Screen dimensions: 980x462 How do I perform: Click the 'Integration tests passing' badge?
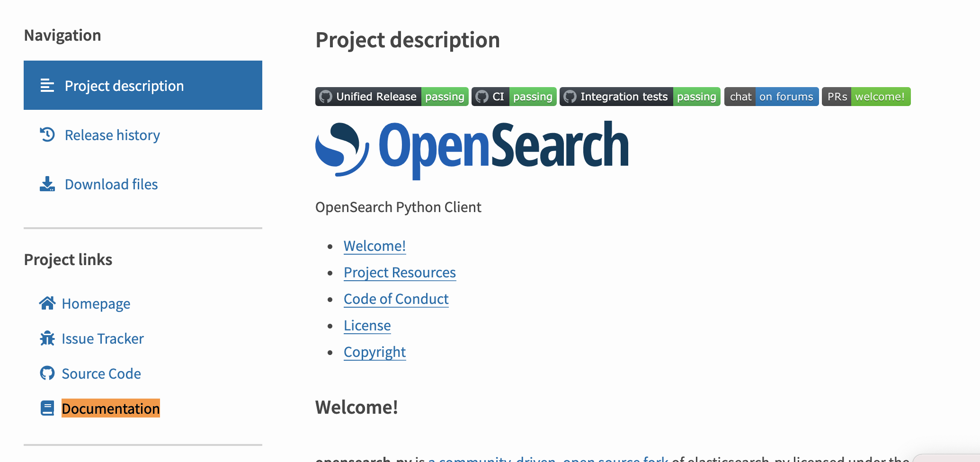click(640, 96)
